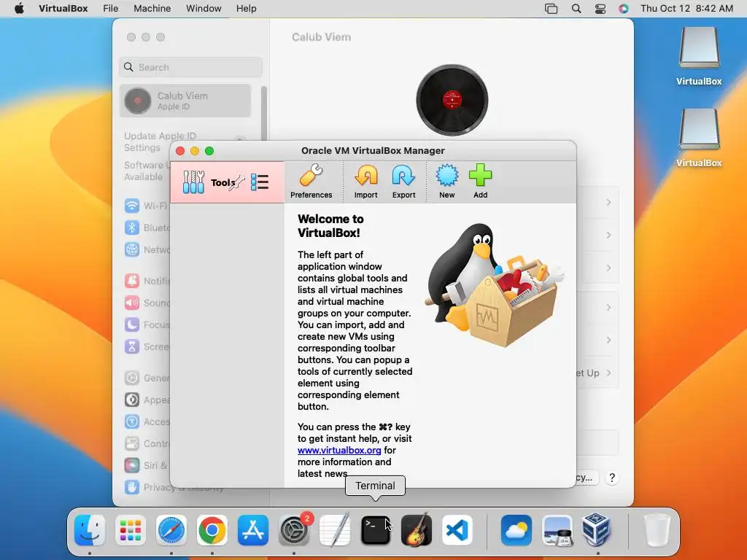This screenshot has width=747, height=560.
Task: Open Finder from the Dock
Action: 90,530
